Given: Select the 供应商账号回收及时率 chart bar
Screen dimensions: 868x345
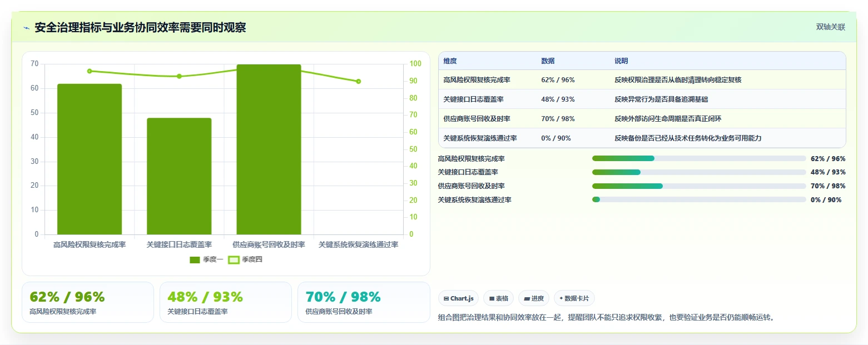Looking at the screenshot, I should pyautogui.click(x=269, y=149).
